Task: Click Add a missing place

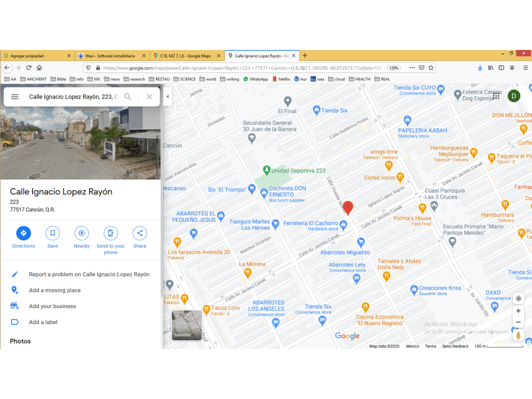Action: pyautogui.click(x=55, y=290)
